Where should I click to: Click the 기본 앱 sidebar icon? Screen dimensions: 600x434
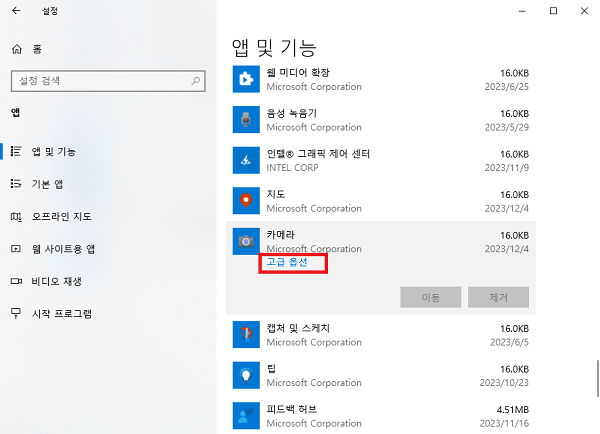pos(16,184)
